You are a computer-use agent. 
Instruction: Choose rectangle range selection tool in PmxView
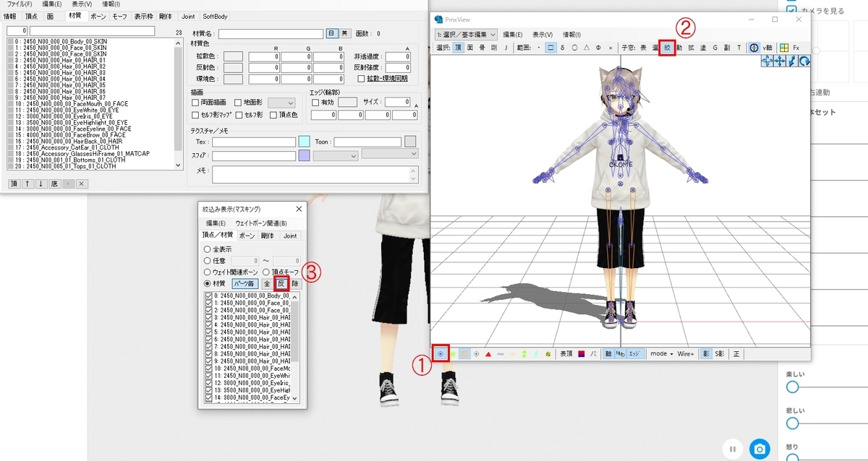point(551,47)
